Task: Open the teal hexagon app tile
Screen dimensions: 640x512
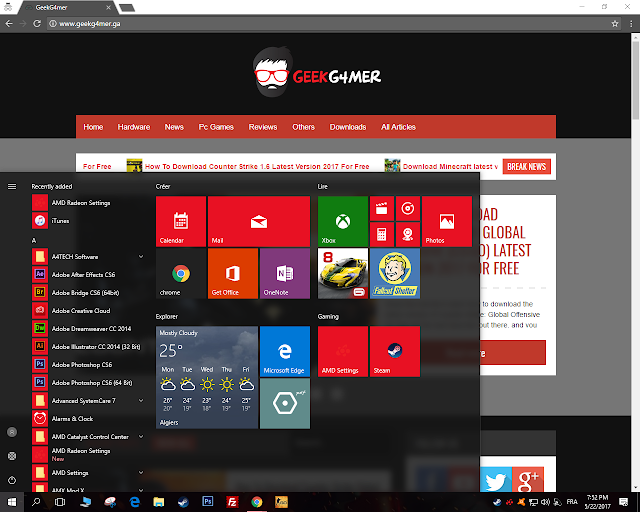Action: [285, 403]
